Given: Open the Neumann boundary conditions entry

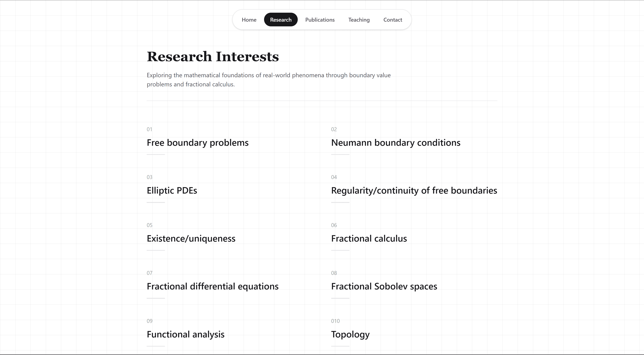Looking at the screenshot, I should pos(396,143).
